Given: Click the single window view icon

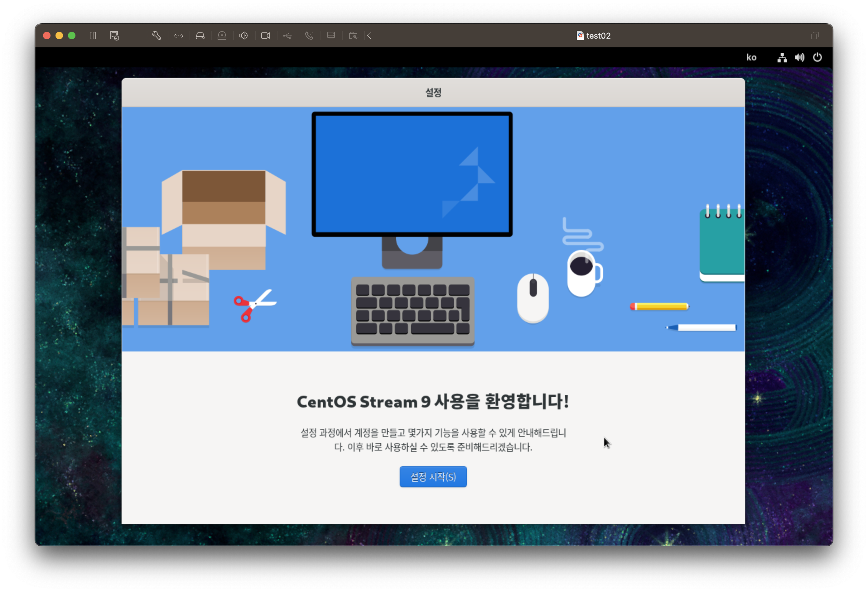Looking at the screenshot, I should 815,36.
